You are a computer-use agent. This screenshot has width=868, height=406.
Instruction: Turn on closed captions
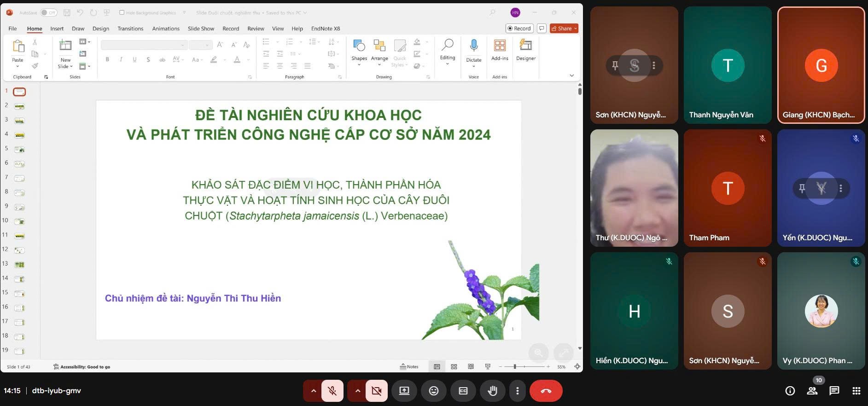click(x=463, y=391)
